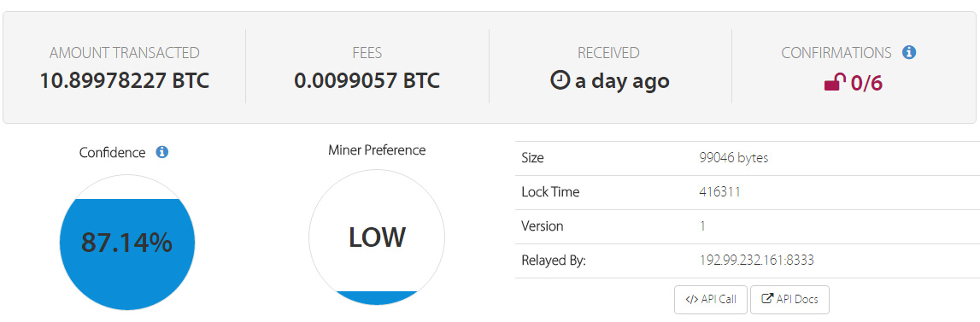This screenshot has height=322, width=980.
Task: Open the API Docs button
Action: (x=790, y=300)
